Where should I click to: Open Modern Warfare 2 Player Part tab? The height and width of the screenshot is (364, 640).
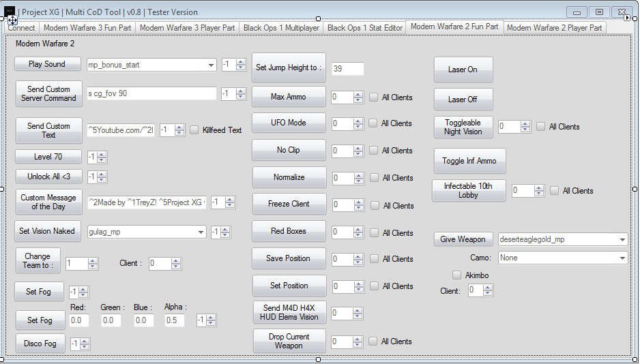pos(554,28)
